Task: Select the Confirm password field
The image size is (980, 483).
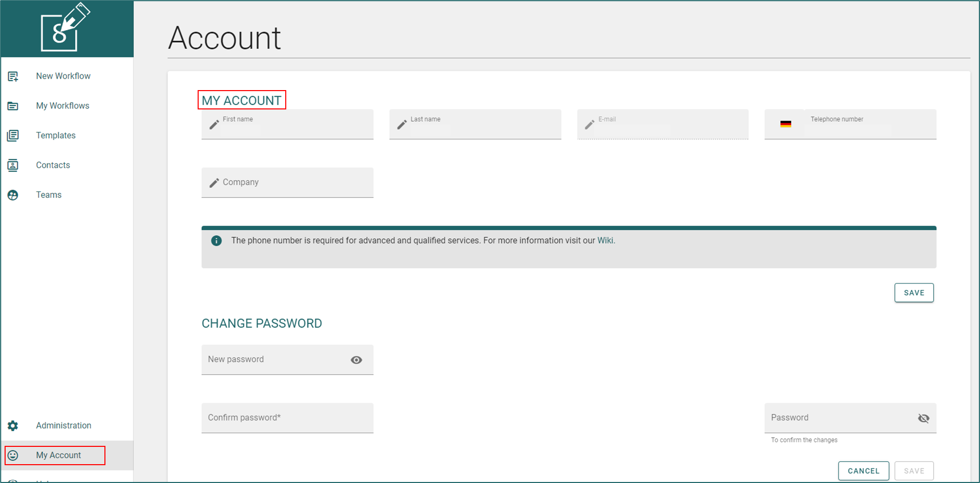Action: click(287, 418)
